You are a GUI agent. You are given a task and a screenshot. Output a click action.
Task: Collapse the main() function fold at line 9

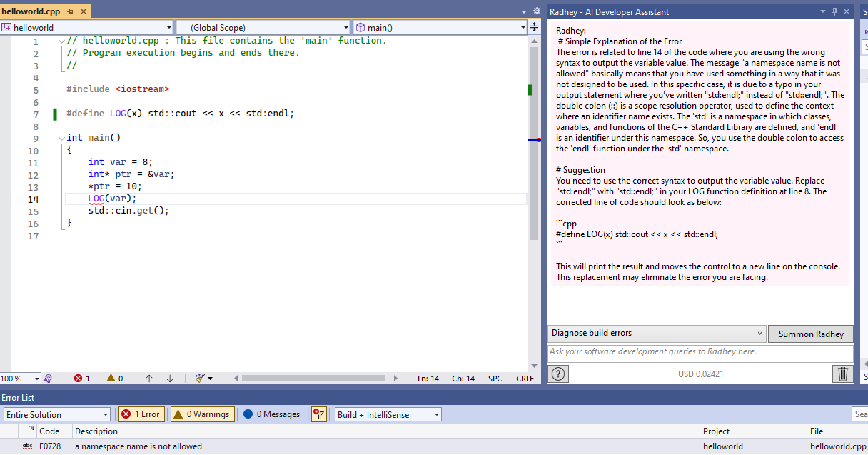[x=61, y=138]
